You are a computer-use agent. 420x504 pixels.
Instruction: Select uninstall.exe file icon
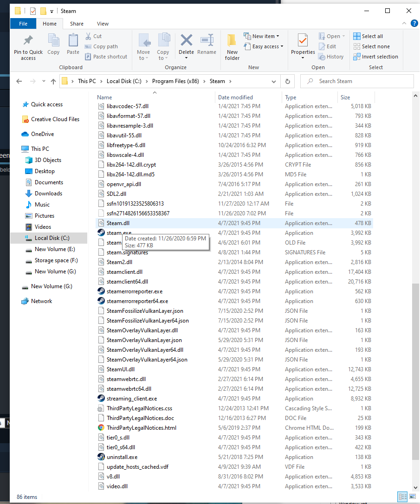click(101, 457)
